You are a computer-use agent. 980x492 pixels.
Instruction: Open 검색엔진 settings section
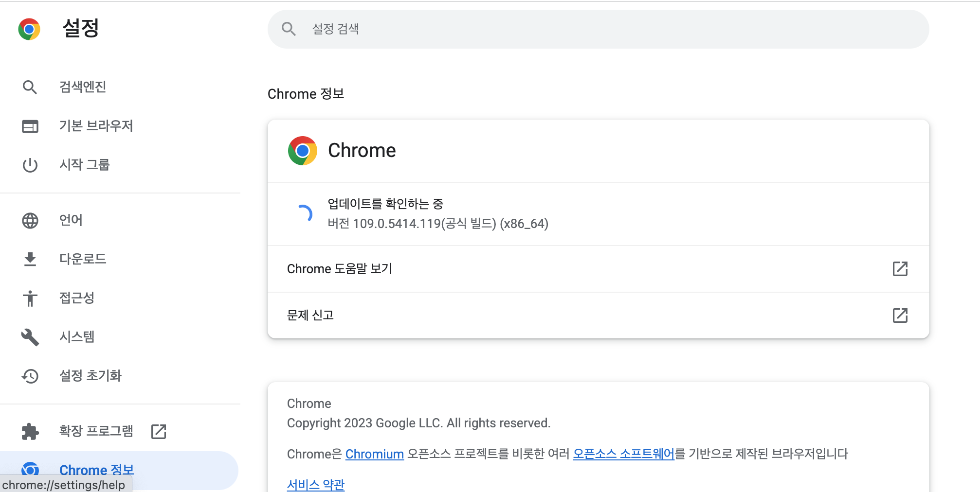tap(83, 87)
